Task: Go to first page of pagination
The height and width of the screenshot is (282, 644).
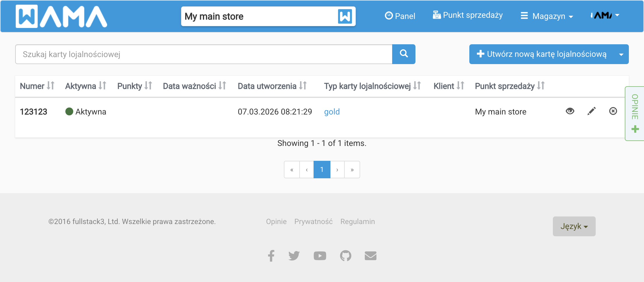Action: pyautogui.click(x=292, y=170)
